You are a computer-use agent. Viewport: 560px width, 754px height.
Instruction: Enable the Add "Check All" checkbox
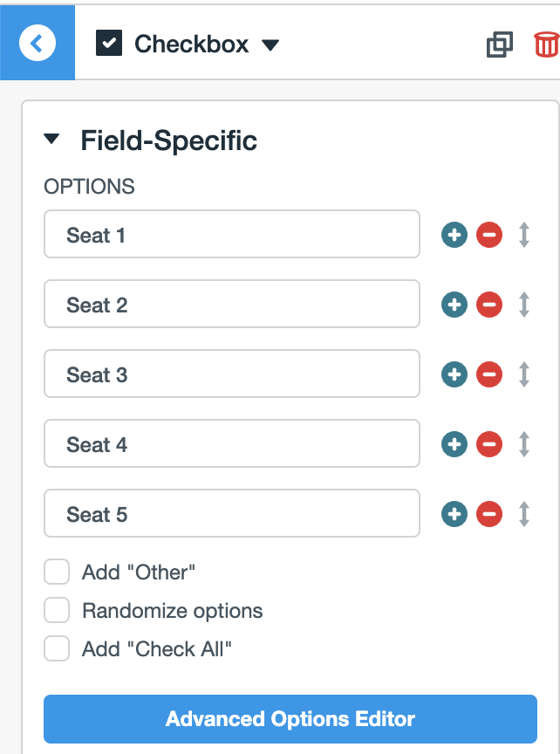coord(57,649)
